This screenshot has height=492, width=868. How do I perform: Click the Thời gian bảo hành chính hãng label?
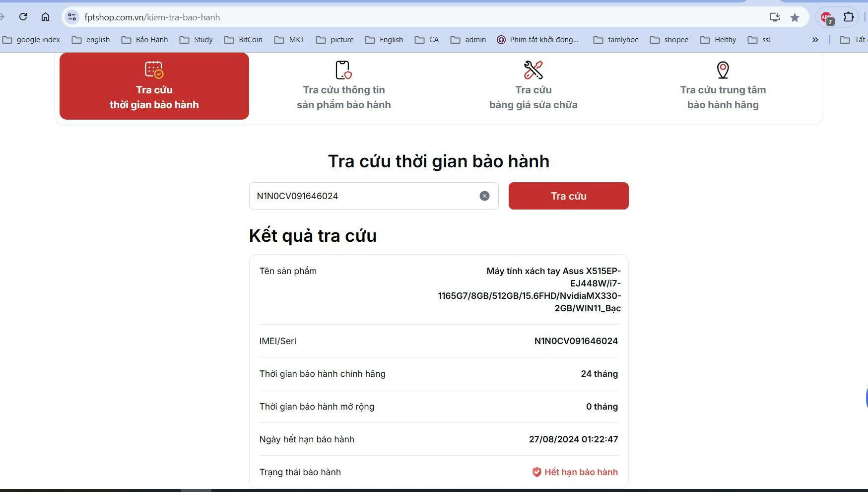coord(322,374)
